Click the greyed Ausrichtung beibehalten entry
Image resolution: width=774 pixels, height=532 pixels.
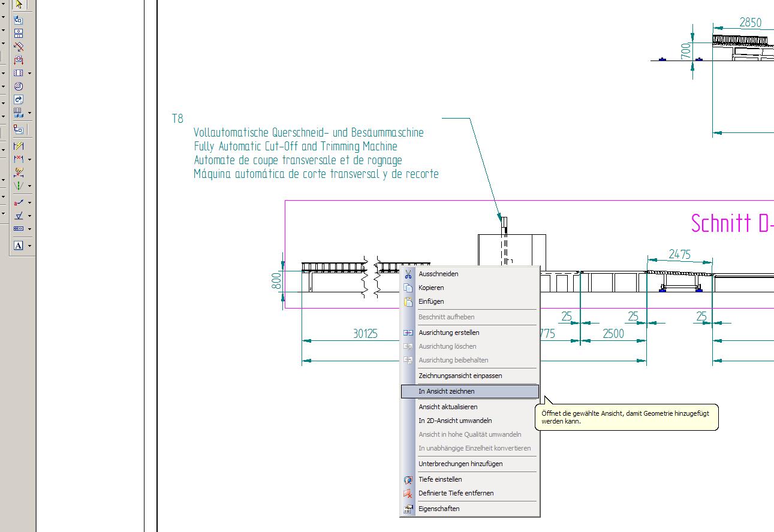[x=470, y=360]
